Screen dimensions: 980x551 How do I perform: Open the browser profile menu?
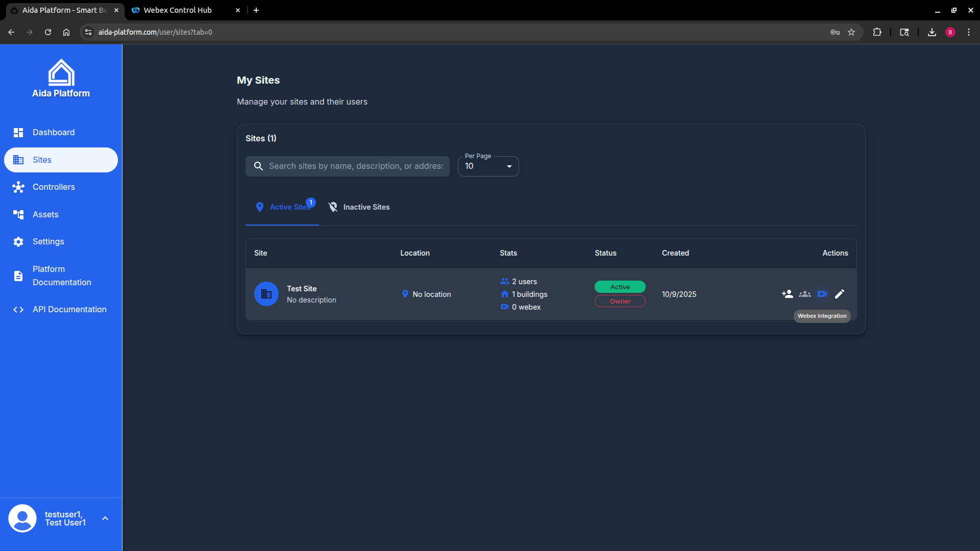pos(950,32)
